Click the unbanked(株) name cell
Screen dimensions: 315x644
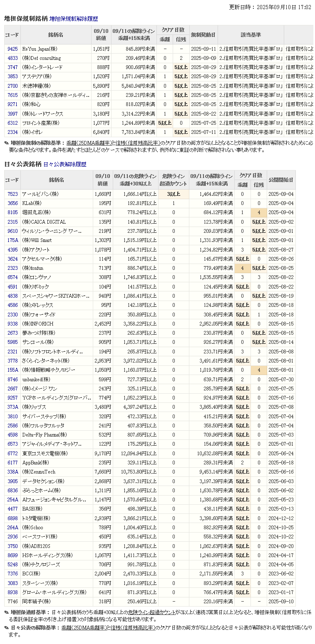[57, 380]
